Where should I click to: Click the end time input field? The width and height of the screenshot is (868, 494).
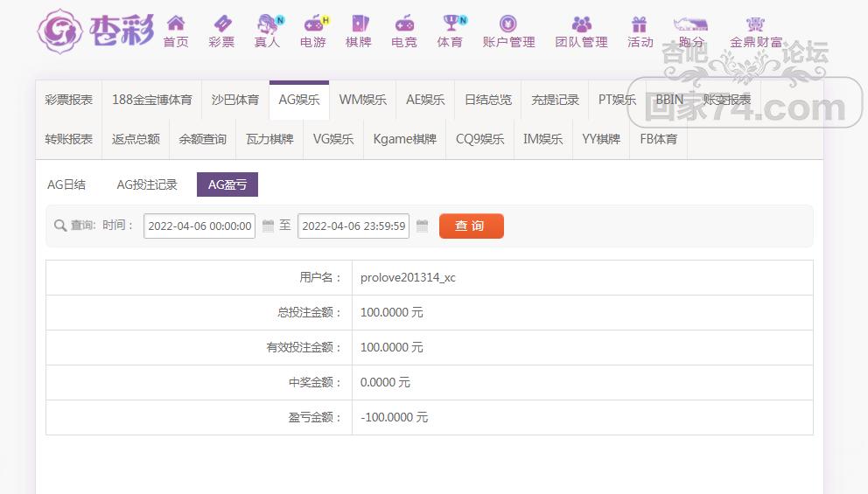[x=353, y=226]
